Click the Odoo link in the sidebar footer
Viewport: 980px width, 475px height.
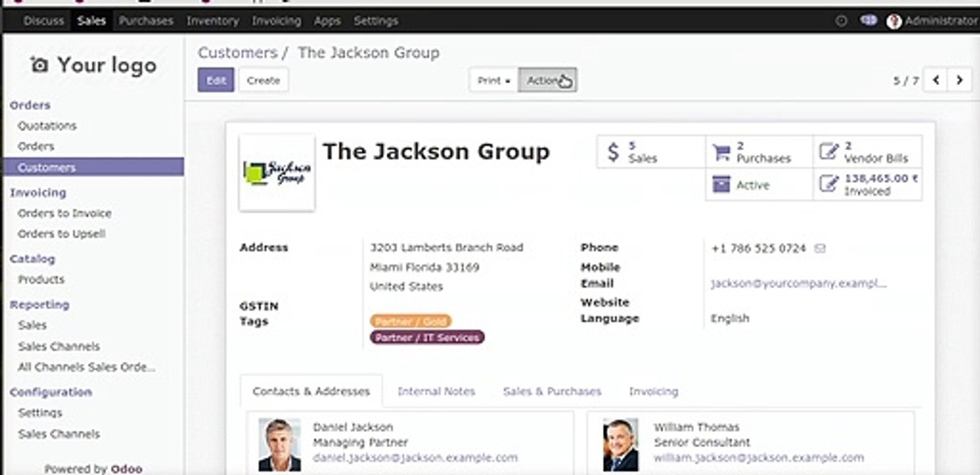pyautogui.click(x=127, y=469)
